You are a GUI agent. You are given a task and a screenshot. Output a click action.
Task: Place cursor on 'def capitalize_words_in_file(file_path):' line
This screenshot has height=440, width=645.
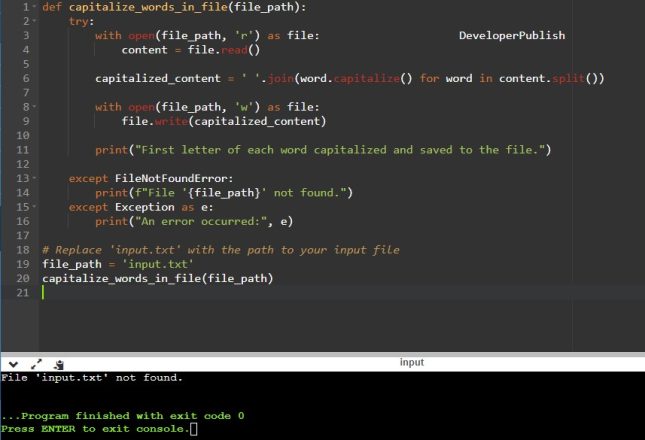(174, 7)
